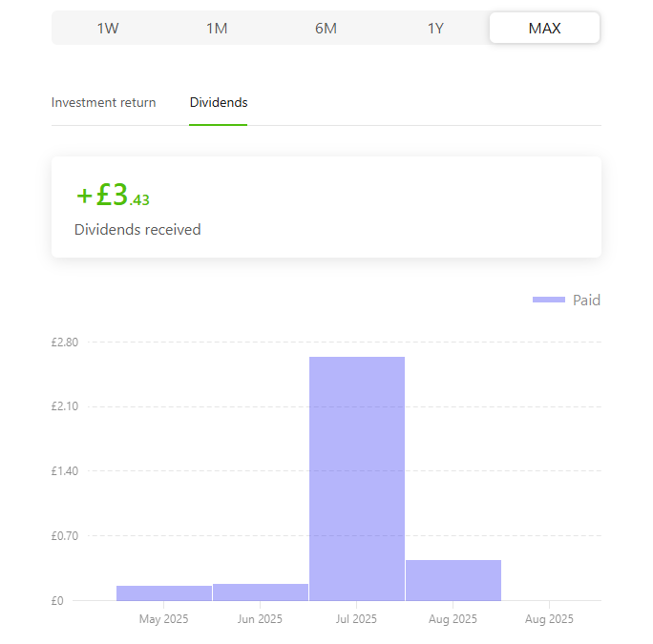This screenshot has height=644, width=653.
Task: Click the May 2025 axis label
Action: coord(163,619)
